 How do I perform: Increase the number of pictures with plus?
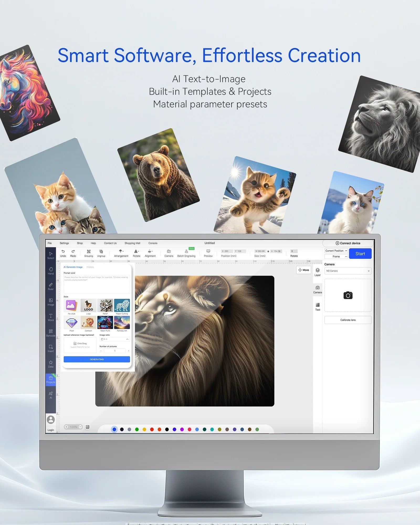coord(128,351)
